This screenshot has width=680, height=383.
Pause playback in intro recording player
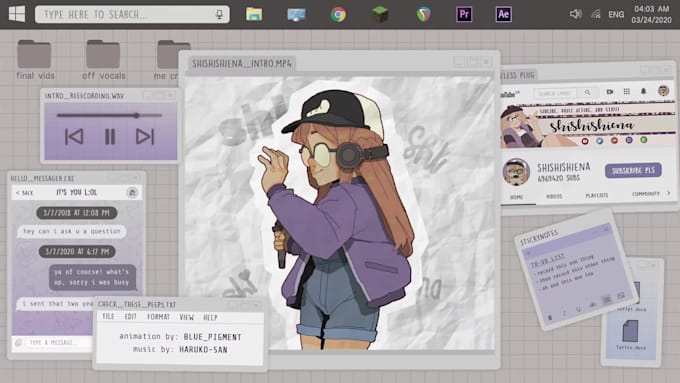tap(110, 137)
